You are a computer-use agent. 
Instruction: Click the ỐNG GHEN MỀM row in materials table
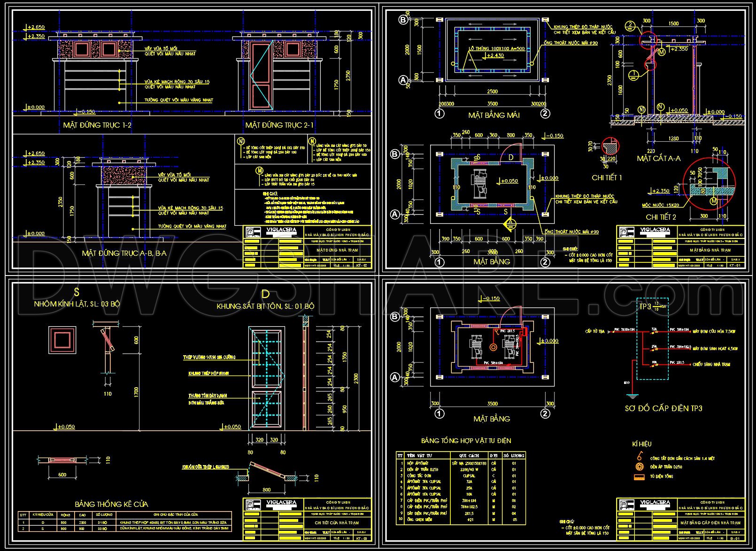coord(461,519)
